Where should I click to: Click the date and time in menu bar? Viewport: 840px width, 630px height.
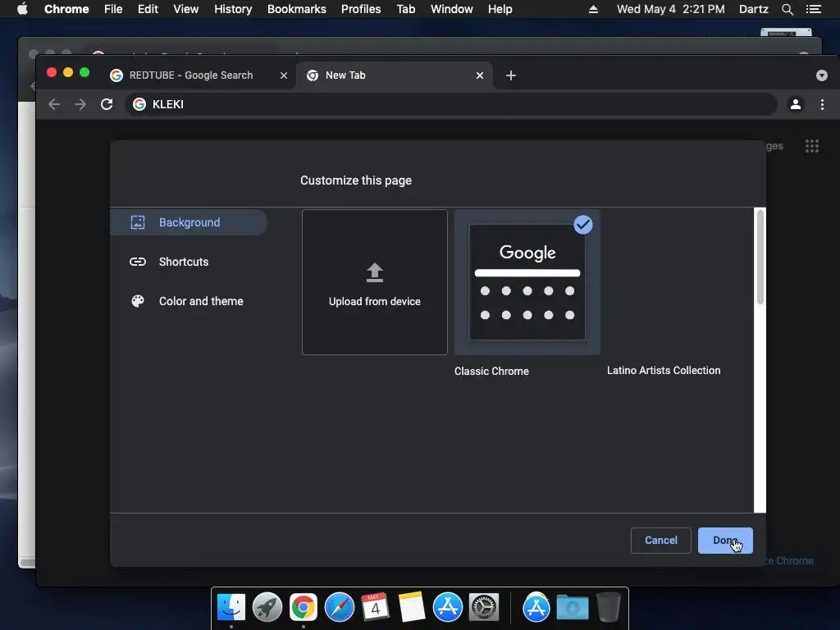[671, 9]
